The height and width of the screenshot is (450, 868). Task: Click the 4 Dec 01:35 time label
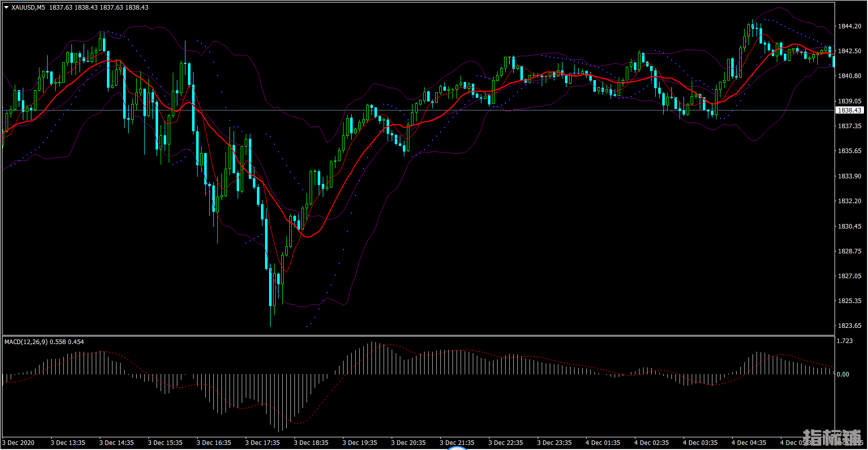(x=603, y=443)
